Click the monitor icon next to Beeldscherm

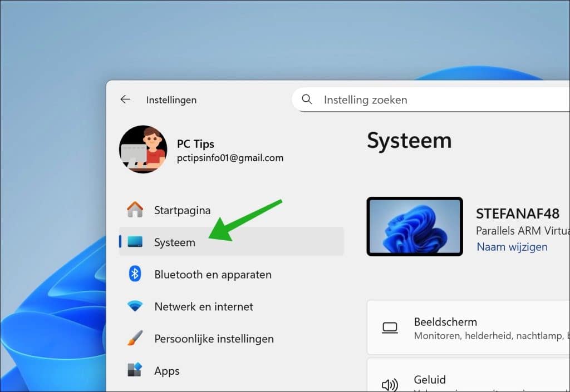390,327
